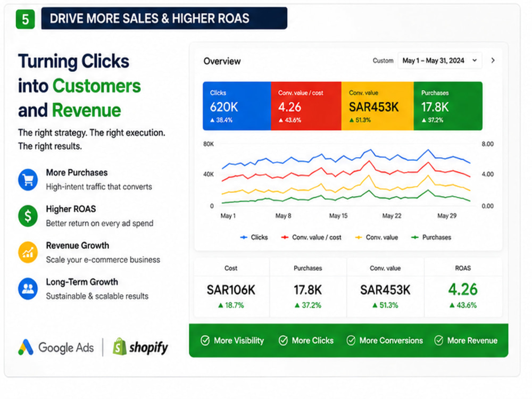The height and width of the screenshot is (399, 532).
Task: Click the blue people Long-Term Growth icon
Action: [x=28, y=289]
